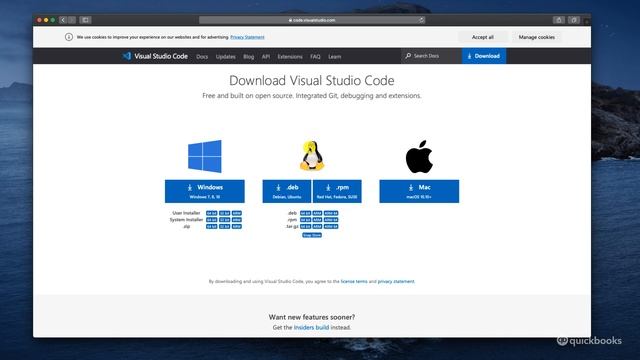Select Linux .tar.gz ARM 64

pos(331,226)
